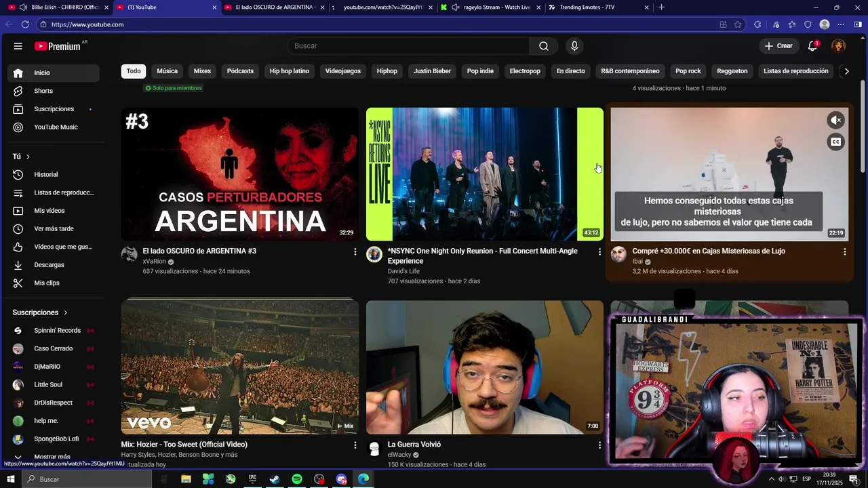Open the YouTube hamburger guide menu
The width and height of the screenshot is (868, 488).
[18, 46]
